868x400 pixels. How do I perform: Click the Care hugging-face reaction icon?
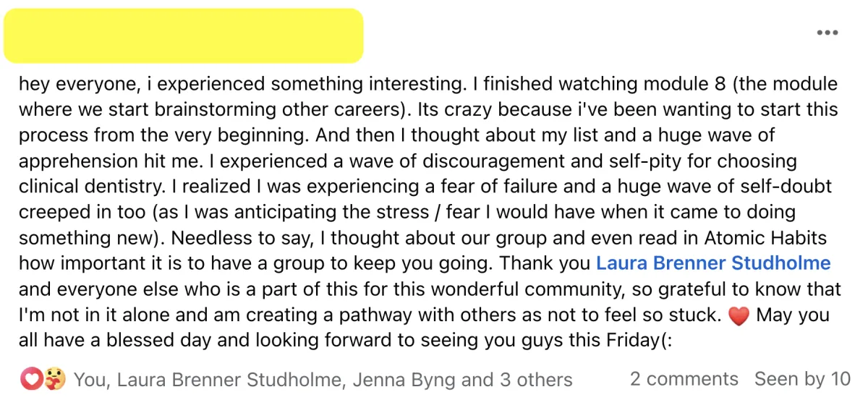[x=51, y=378]
